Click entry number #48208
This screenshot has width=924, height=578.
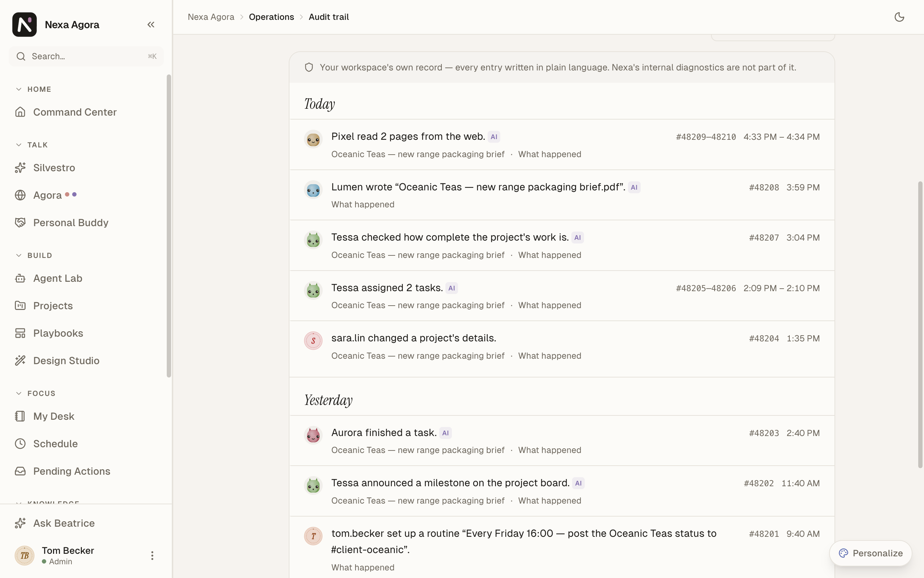pos(764,187)
